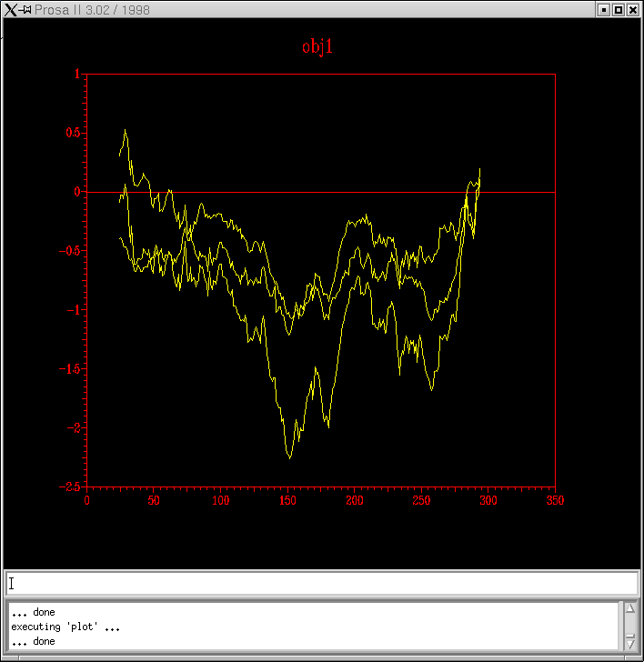Click the 0 label on the y-axis
Image resolution: width=644 pixels, height=662 pixels.
pyautogui.click(x=78, y=192)
